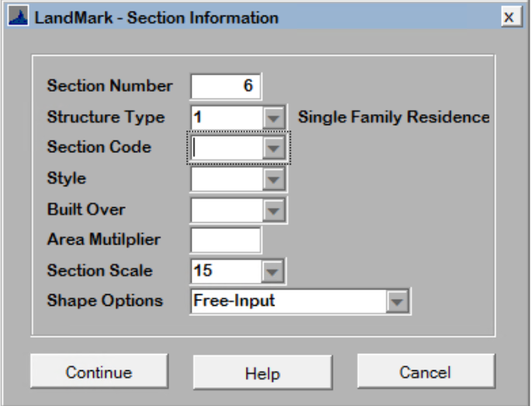532x406 pixels.
Task: Click the Section Number input field
Action: click(226, 86)
